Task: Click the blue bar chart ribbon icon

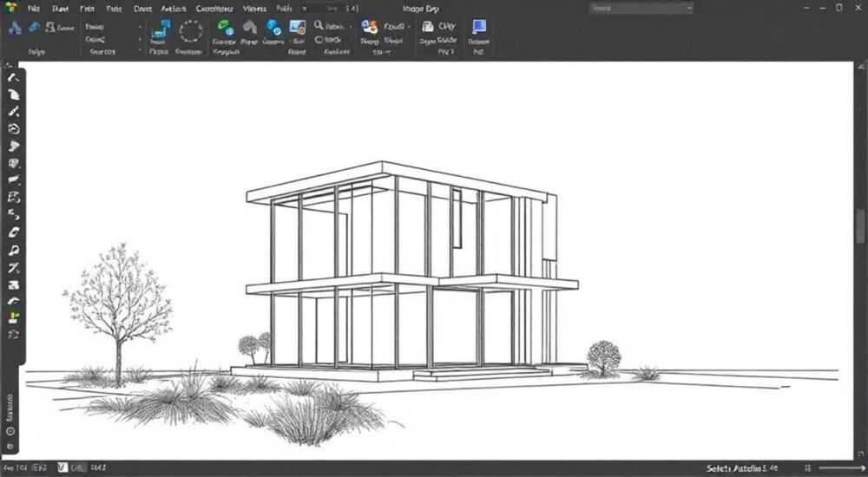Action: pos(163,29)
